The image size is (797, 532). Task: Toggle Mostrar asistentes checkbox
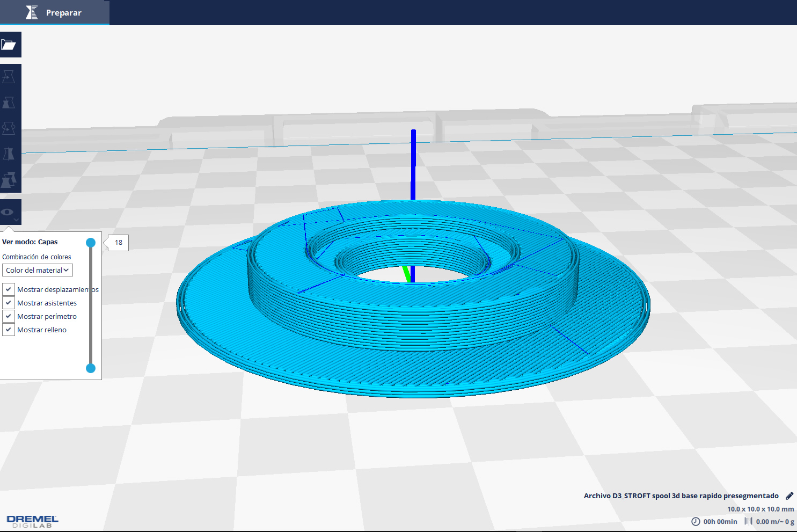[x=9, y=303]
